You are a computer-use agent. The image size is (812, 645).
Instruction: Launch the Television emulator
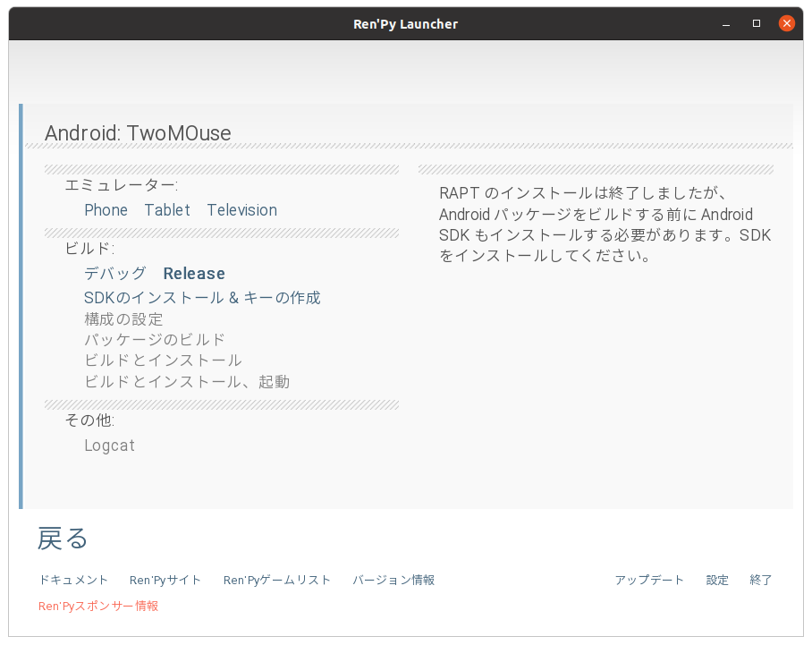241,210
